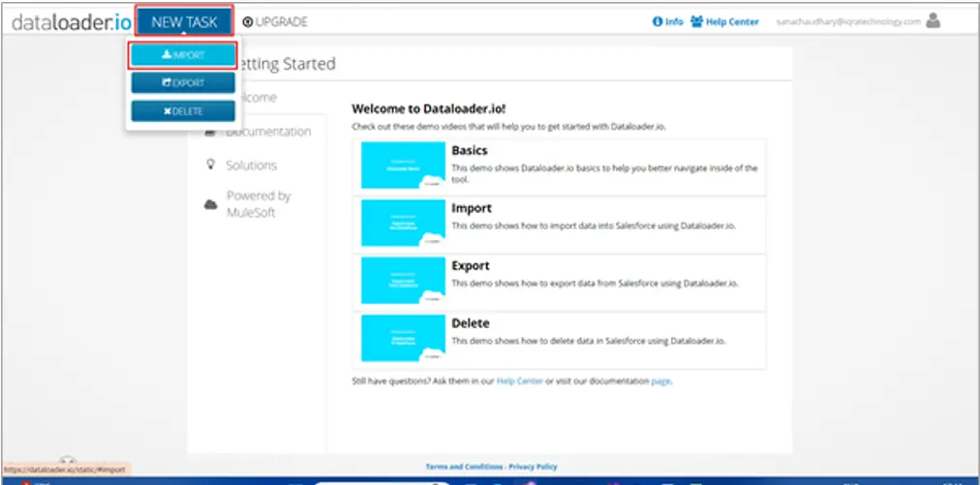Viewport: 980px width, 485px height.
Task: Choose DELETE from the dropdown
Action: pos(183,111)
